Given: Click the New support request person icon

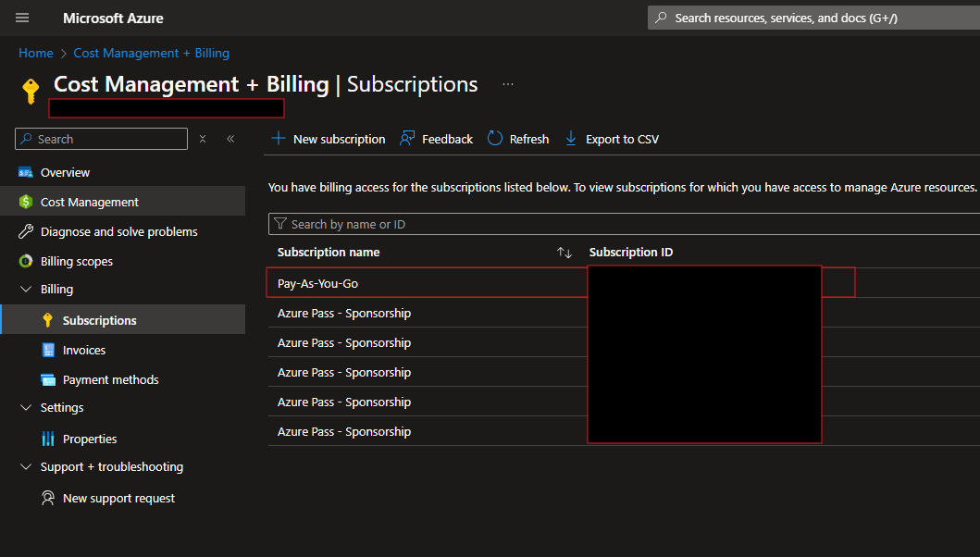Looking at the screenshot, I should (48, 498).
